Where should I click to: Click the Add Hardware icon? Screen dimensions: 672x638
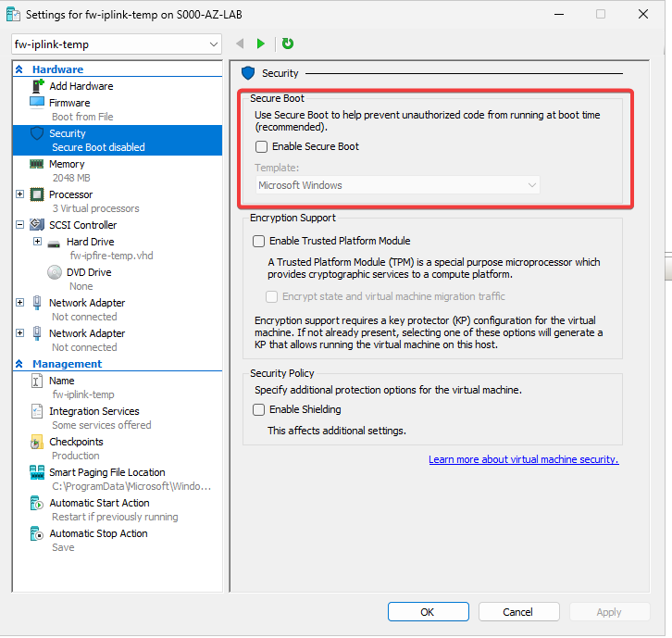pos(37,86)
